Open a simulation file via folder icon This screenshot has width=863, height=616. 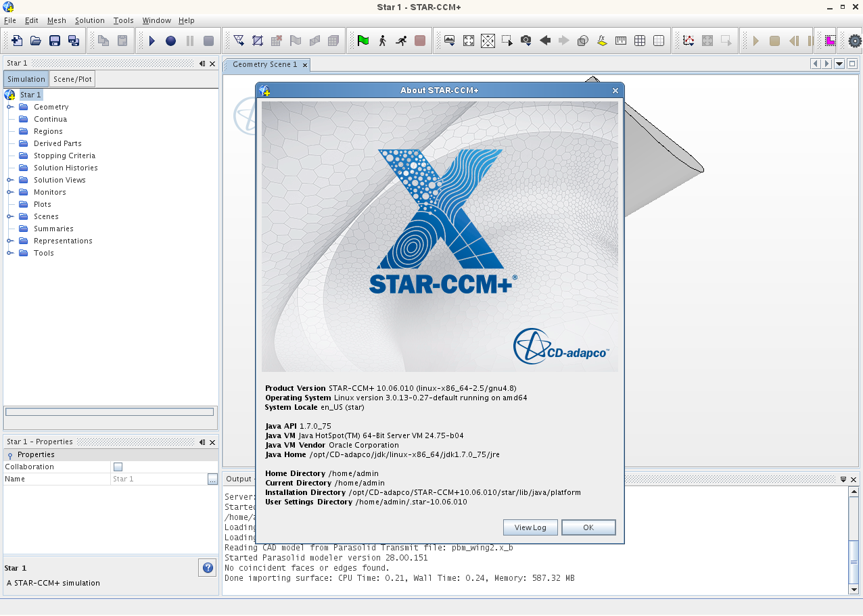pyautogui.click(x=36, y=41)
